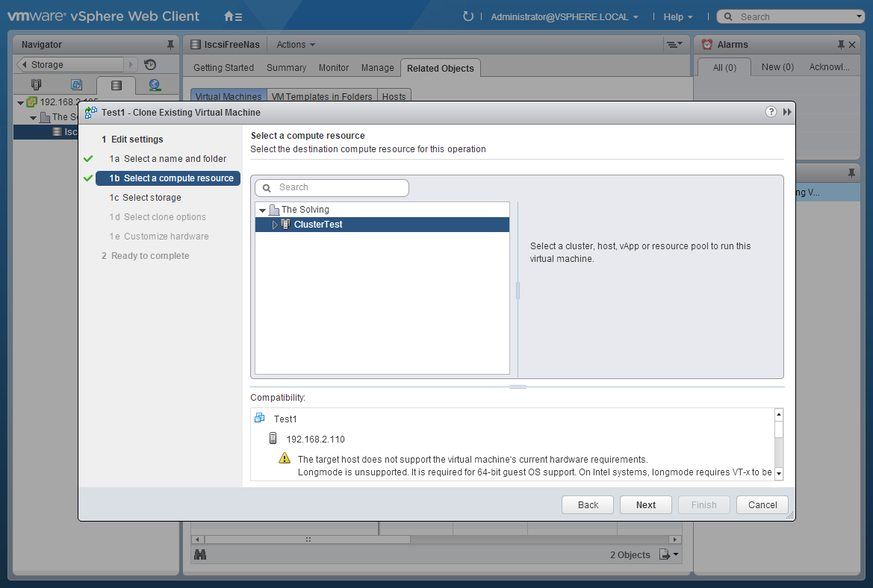Refresh the vSphere Web Client view
This screenshot has height=588, width=873.
(467, 16)
